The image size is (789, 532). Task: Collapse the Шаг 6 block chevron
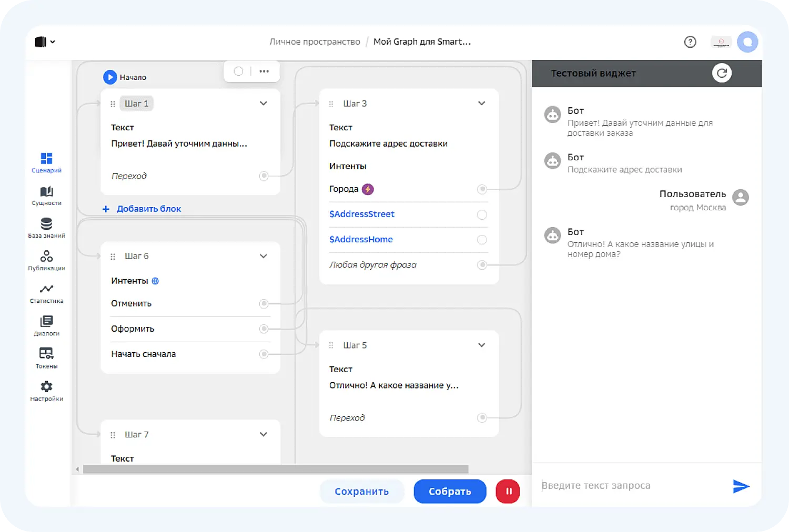(264, 256)
